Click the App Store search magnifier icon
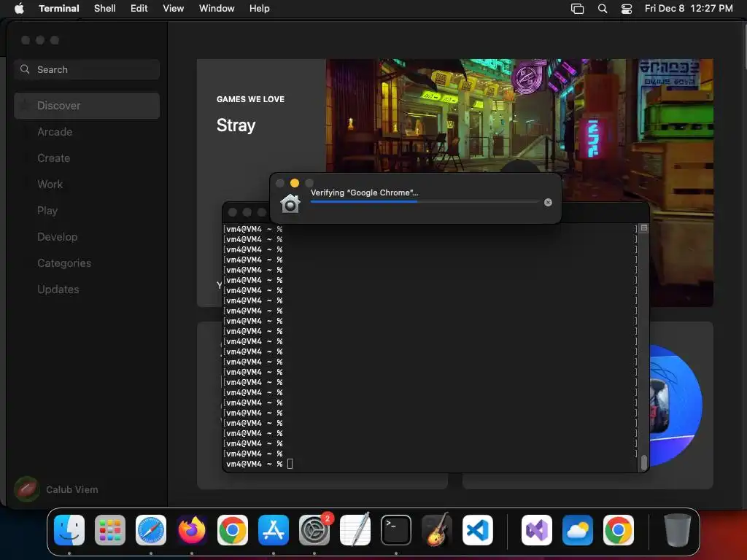This screenshot has width=747, height=560. tap(25, 69)
